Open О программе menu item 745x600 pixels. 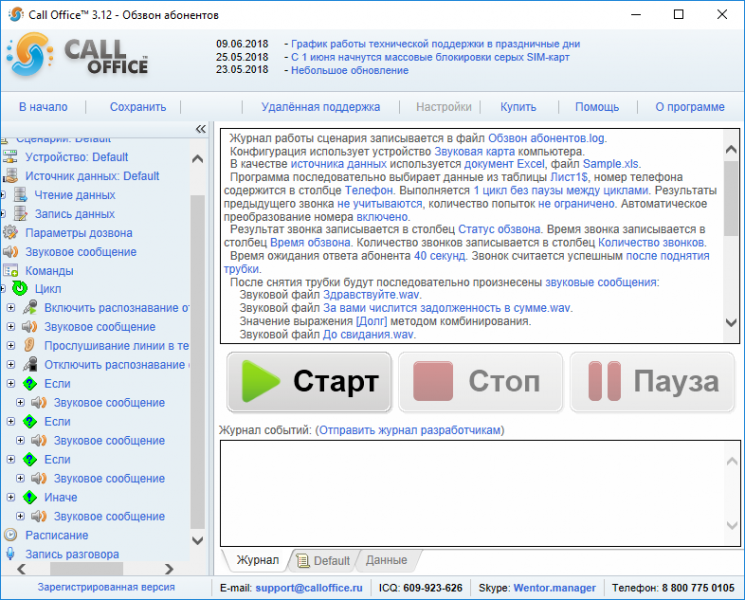[x=690, y=107]
